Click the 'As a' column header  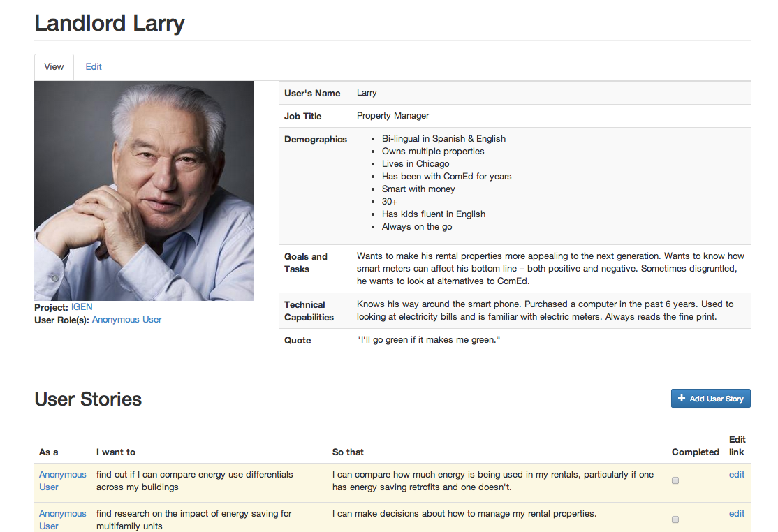pos(49,452)
